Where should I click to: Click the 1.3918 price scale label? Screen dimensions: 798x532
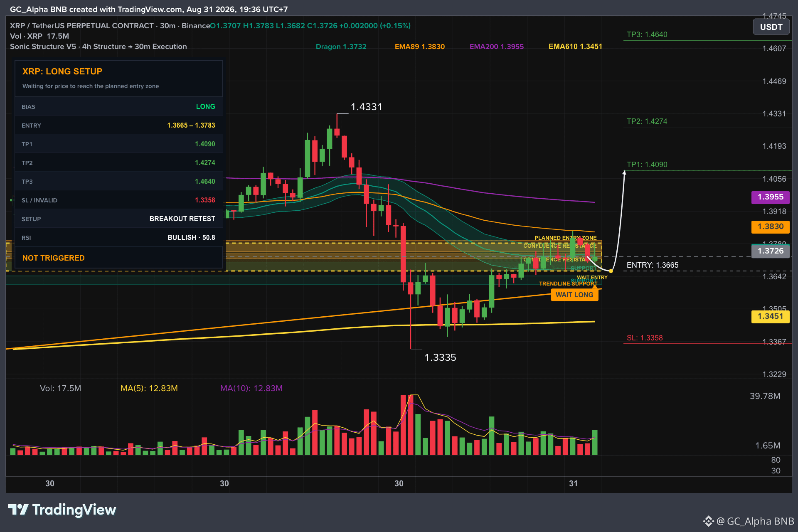pyautogui.click(x=774, y=212)
